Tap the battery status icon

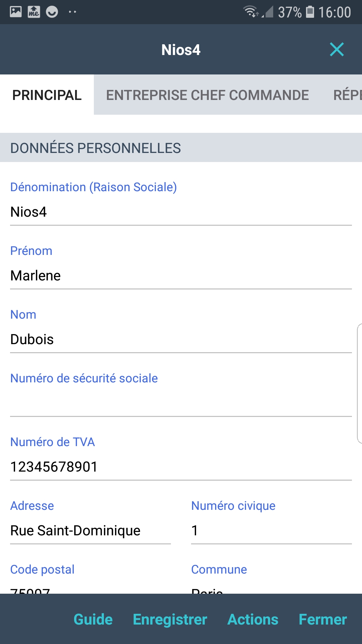[310, 12]
